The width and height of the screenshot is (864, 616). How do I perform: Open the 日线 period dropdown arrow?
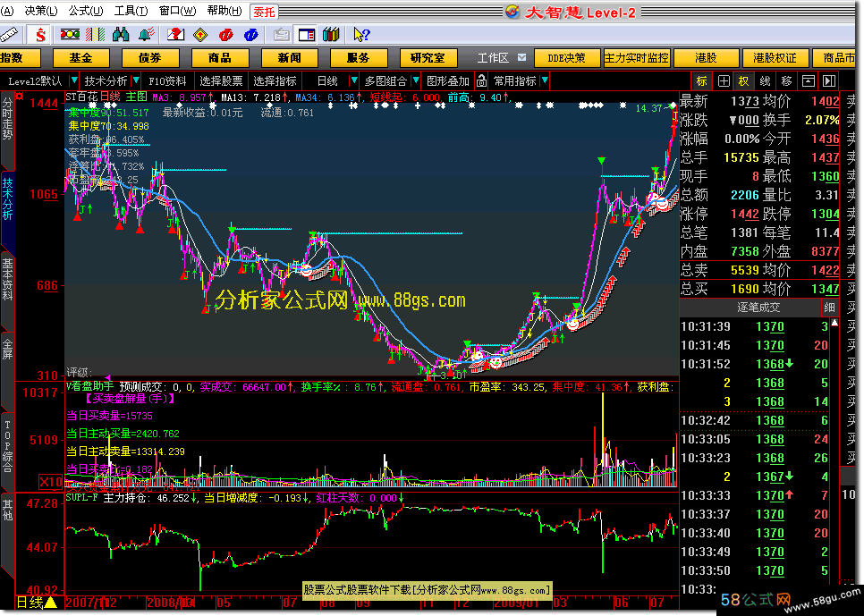click(354, 80)
